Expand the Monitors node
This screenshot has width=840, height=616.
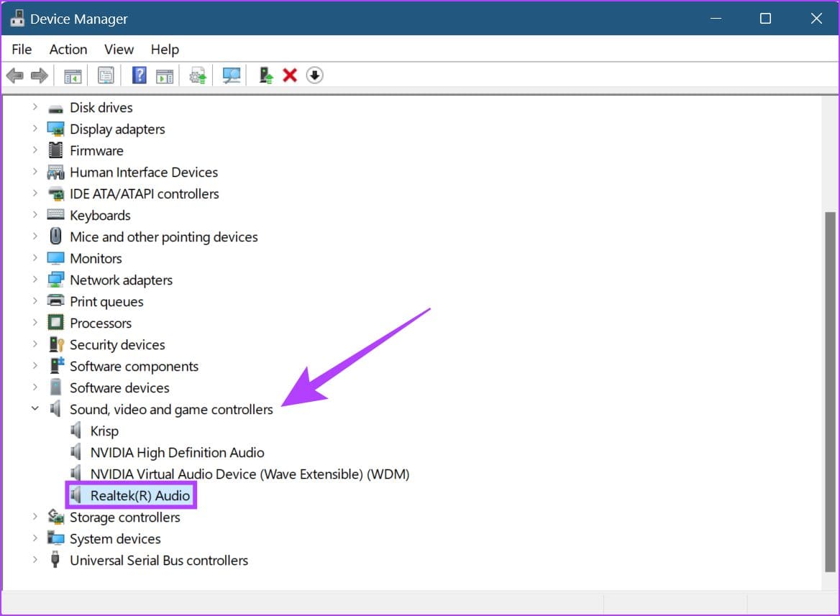point(35,258)
